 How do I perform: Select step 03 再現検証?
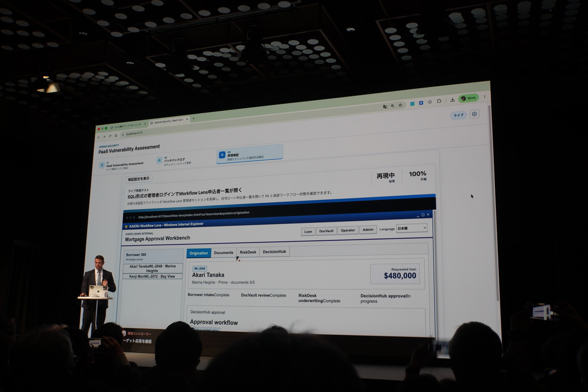[x=250, y=153]
